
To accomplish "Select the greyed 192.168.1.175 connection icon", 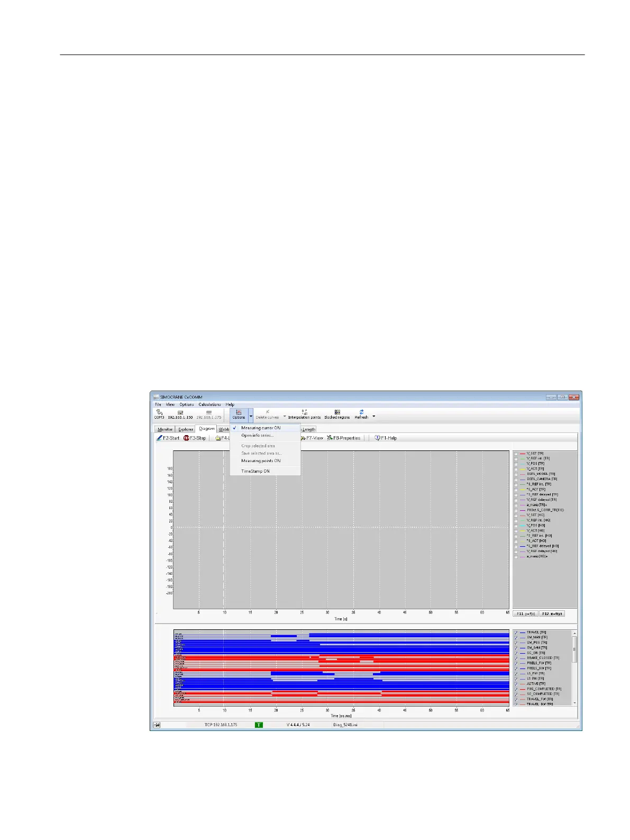I will 209,412.
